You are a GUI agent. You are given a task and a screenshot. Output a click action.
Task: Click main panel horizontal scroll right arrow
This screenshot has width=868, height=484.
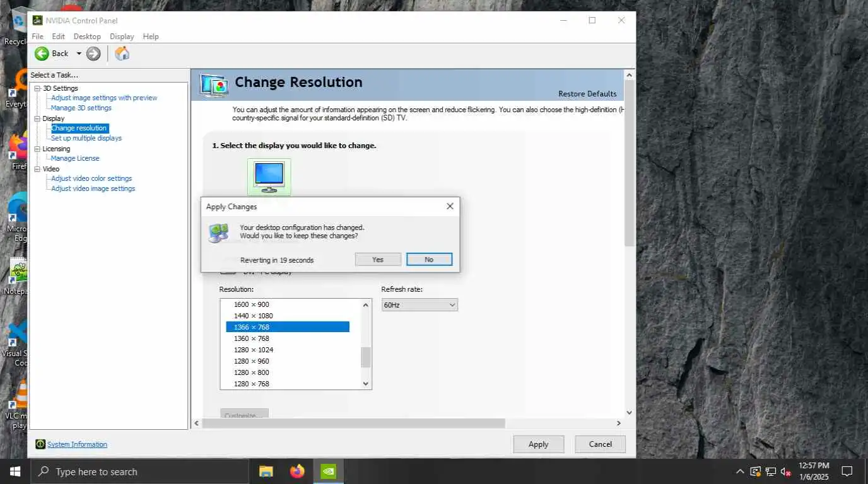tap(618, 423)
